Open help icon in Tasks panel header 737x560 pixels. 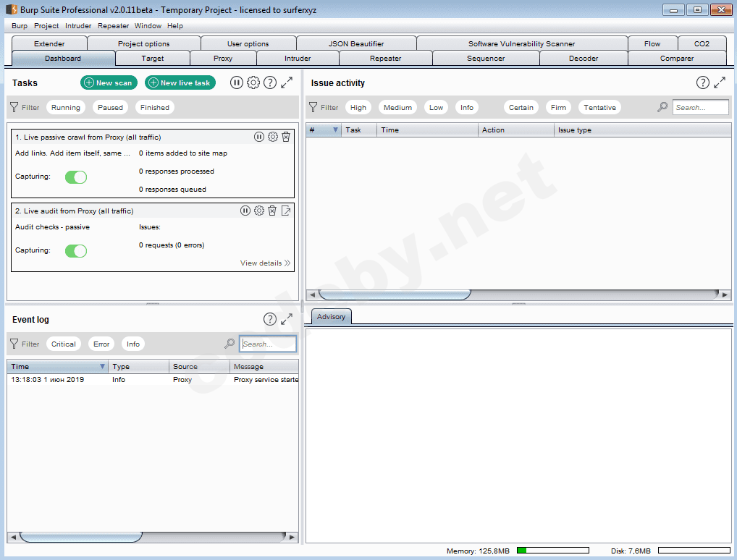(270, 82)
